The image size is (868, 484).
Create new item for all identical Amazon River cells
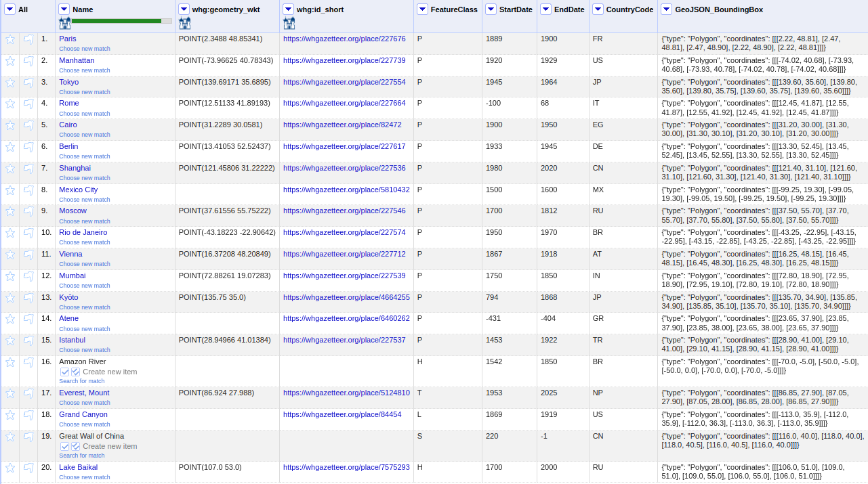pyautogui.click(x=76, y=372)
